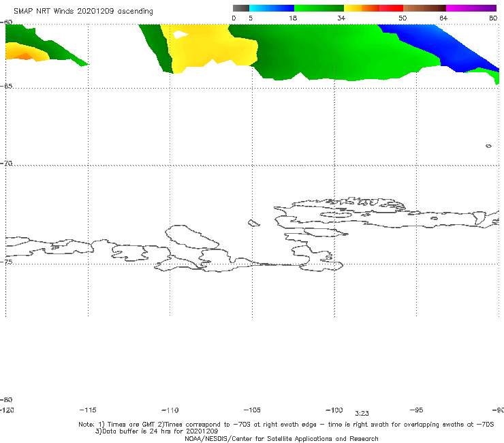
Task: Click the longitude label '-110'
Action: (x=170, y=410)
